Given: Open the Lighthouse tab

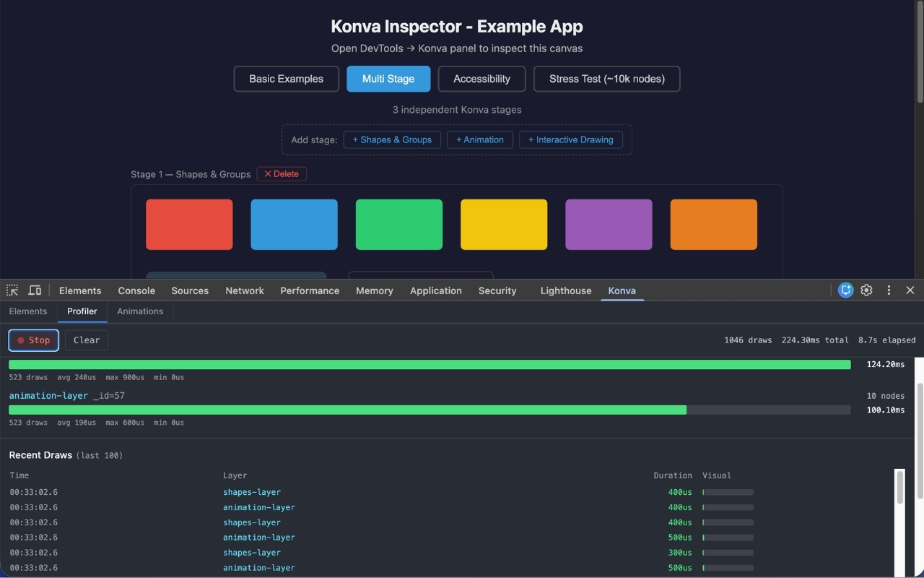Looking at the screenshot, I should 566,290.
